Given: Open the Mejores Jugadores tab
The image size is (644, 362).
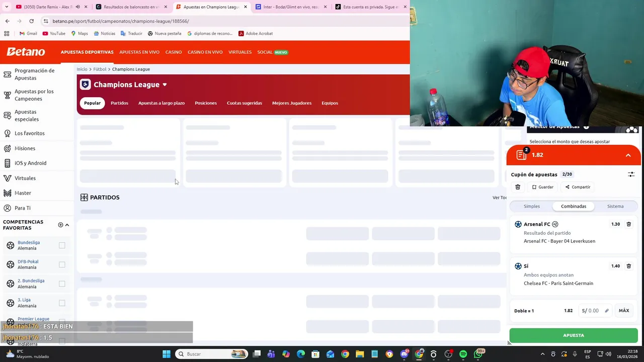Looking at the screenshot, I should click(x=292, y=103).
